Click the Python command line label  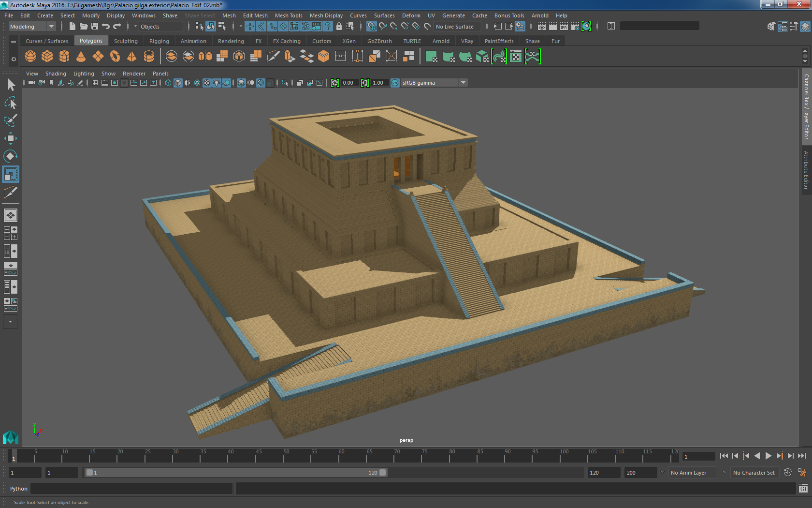pyautogui.click(x=19, y=489)
